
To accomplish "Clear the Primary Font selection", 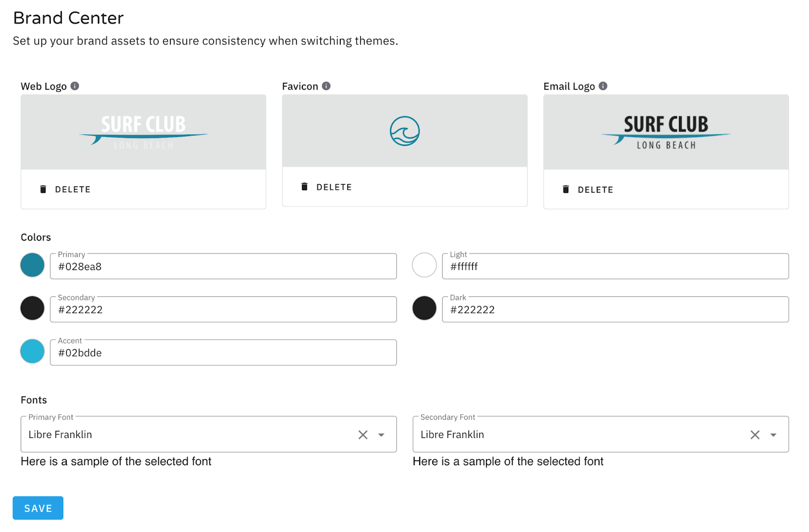I will [363, 435].
